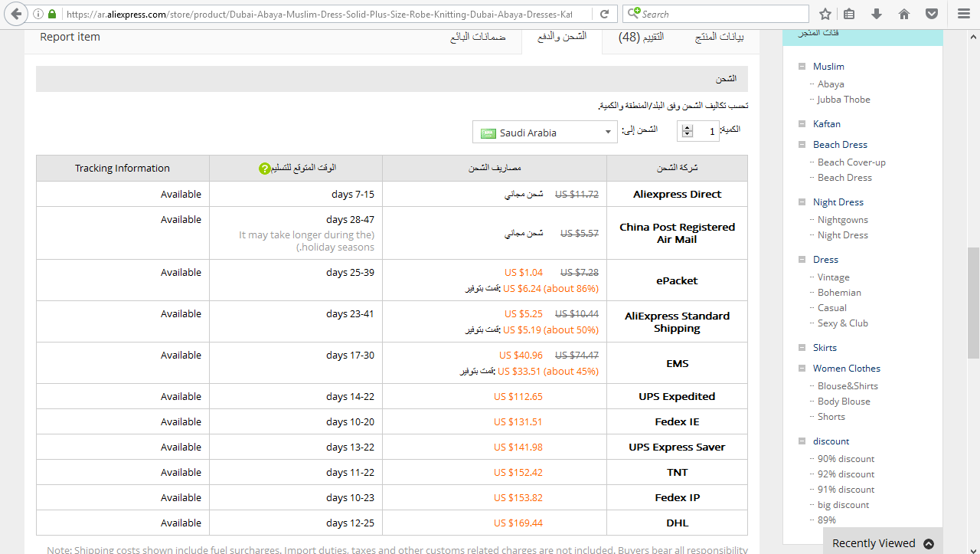The width and height of the screenshot is (980, 554).
Task: Open the Saudi Arabia ship-to dropdown
Action: coord(545,132)
